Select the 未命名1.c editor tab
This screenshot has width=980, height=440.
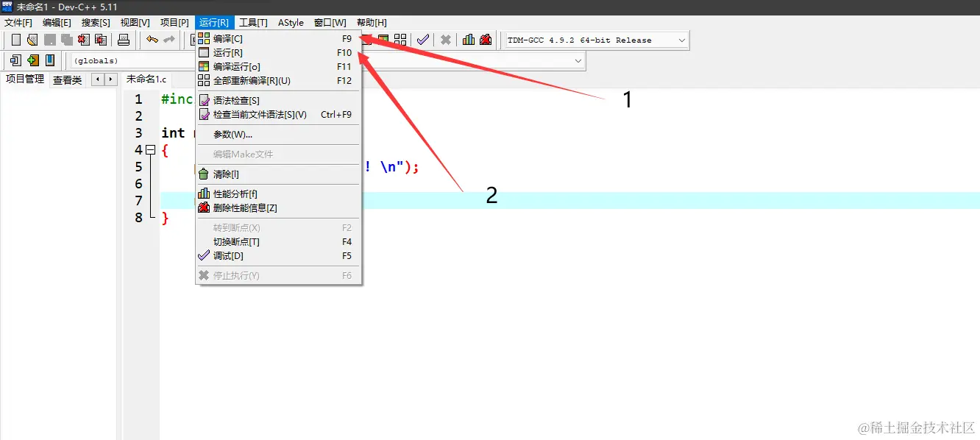[146, 79]
